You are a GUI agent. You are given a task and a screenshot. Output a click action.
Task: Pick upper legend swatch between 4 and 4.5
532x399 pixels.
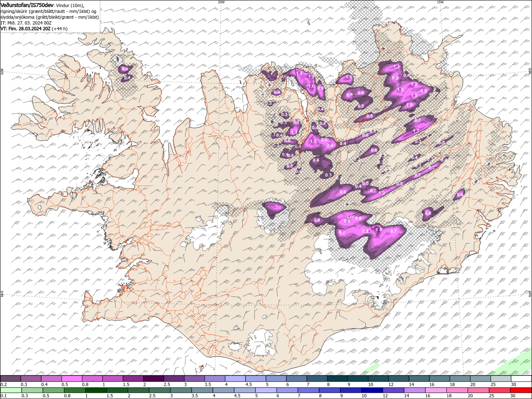235,379
